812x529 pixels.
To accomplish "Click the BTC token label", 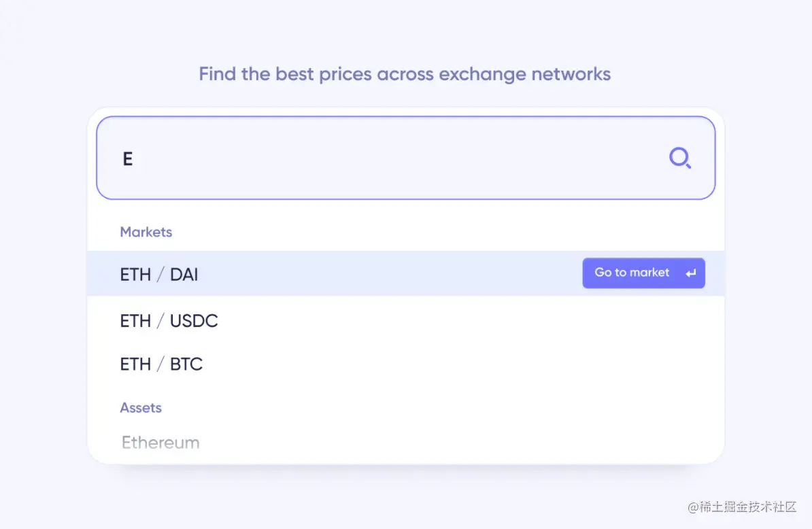I will (x=186, y=364).
